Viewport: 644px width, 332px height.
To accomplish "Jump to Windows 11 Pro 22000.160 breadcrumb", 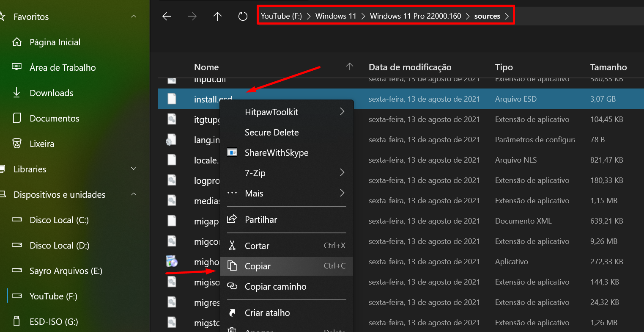I will tap(415, 17).
